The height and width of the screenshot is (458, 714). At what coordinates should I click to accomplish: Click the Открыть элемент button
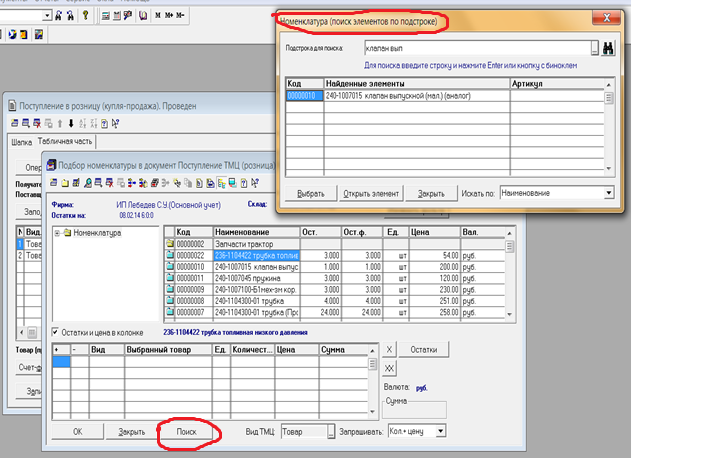tap(371, 193)
